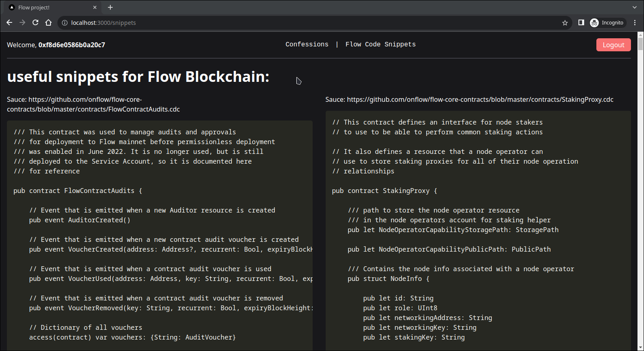Expand the tab search dropdown arrow
Viewport: 644px width, 351px height.
(634, 7)
